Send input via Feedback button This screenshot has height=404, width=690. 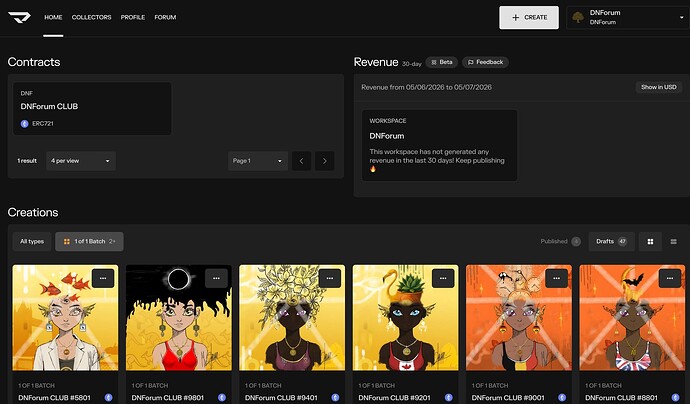485,62
